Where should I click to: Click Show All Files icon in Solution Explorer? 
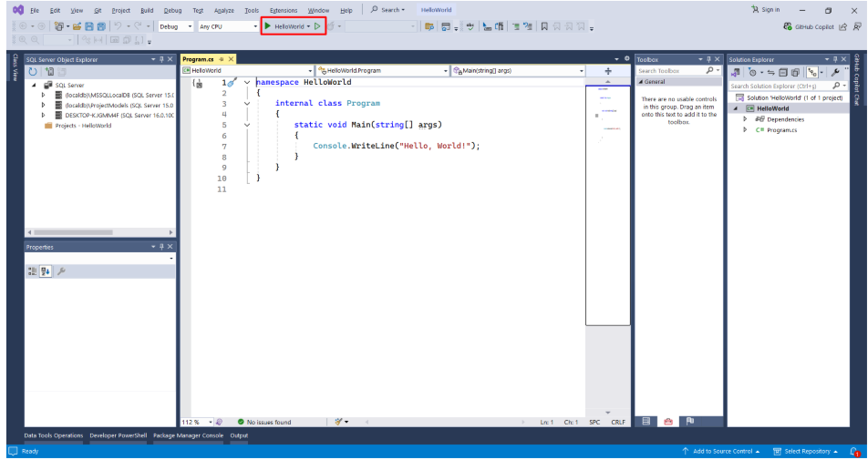click(795, 73)
